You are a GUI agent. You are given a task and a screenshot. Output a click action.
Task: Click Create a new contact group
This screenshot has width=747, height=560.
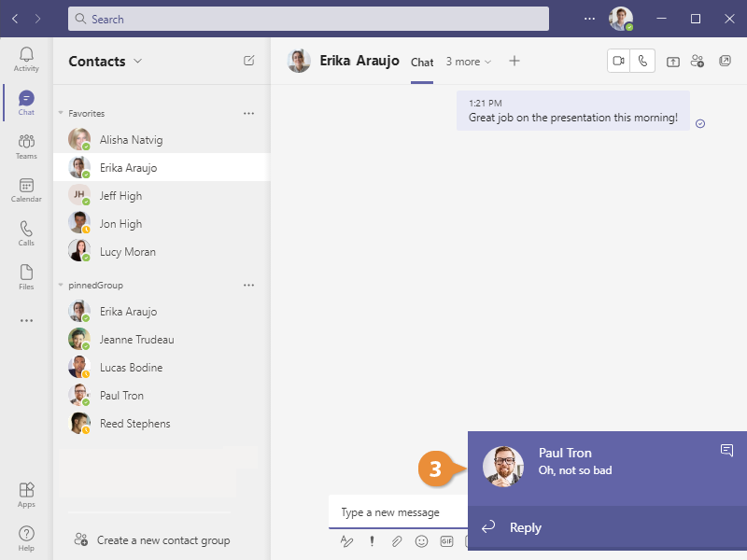162,539
